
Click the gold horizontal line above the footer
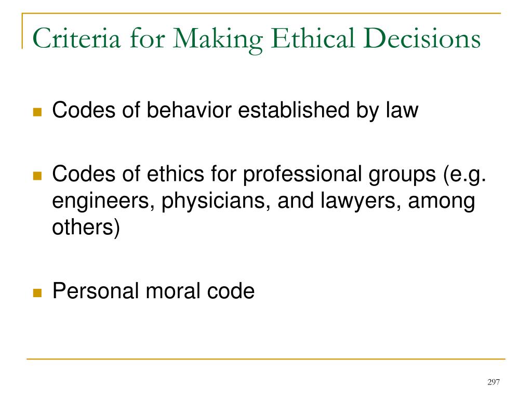coord(265,358)
